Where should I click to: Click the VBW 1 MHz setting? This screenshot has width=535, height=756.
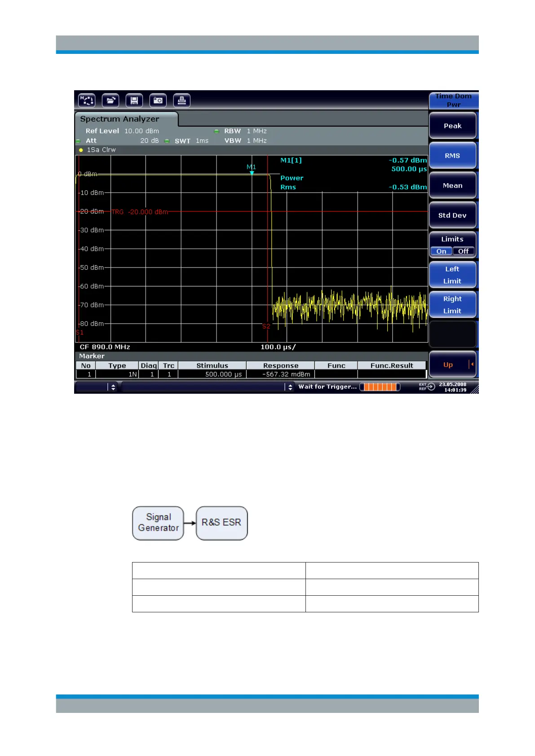tap(245, 141)
